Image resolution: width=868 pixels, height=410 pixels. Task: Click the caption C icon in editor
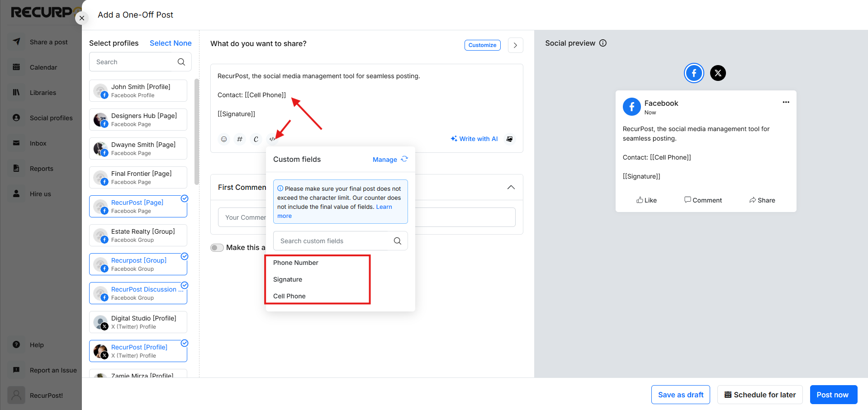[x=256, y=139]
